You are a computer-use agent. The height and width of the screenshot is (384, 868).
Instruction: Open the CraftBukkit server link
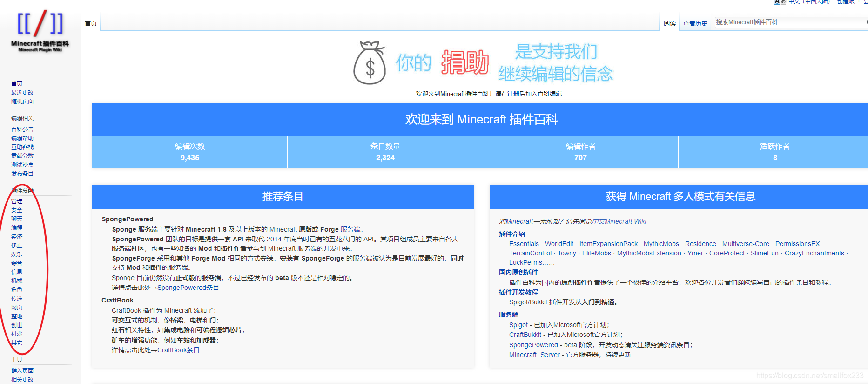point(525,335)
